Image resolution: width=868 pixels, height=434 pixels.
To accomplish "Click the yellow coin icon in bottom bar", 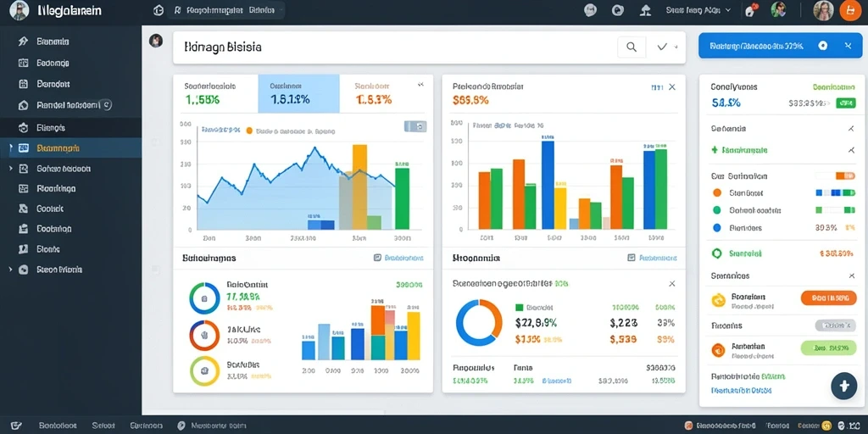I will click(x=826, y=426).
